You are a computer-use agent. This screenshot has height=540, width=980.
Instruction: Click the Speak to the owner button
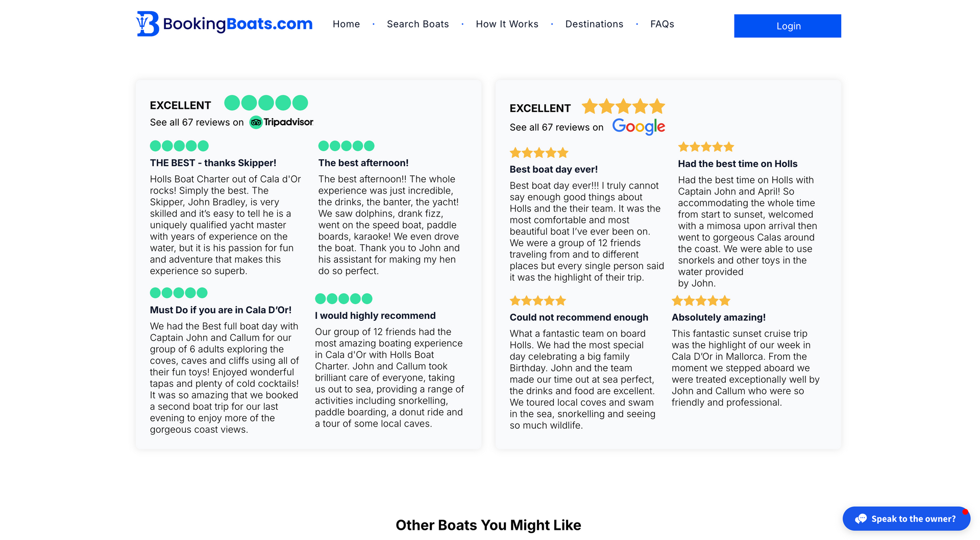click(x=913, y=519)
